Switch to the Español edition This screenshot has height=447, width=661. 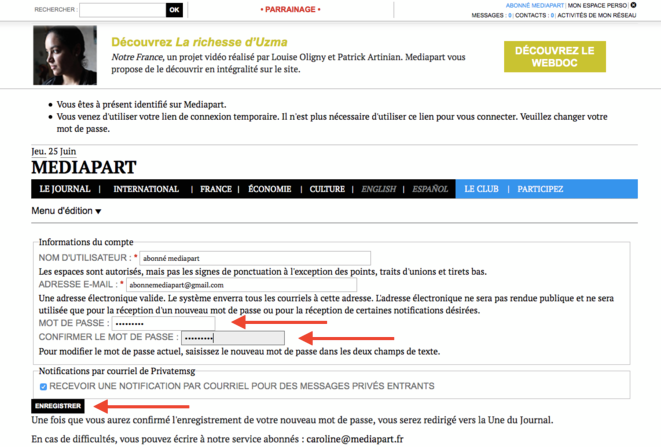pos(430,189)
